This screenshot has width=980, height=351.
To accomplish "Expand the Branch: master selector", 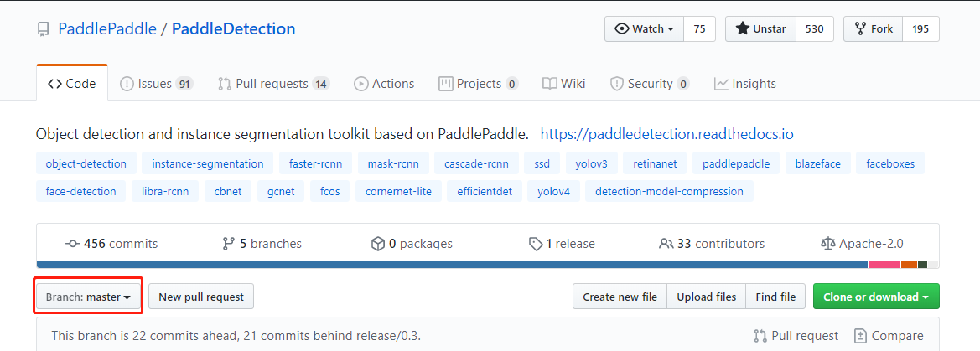I will pyautogui.click(x=88, y=297).
